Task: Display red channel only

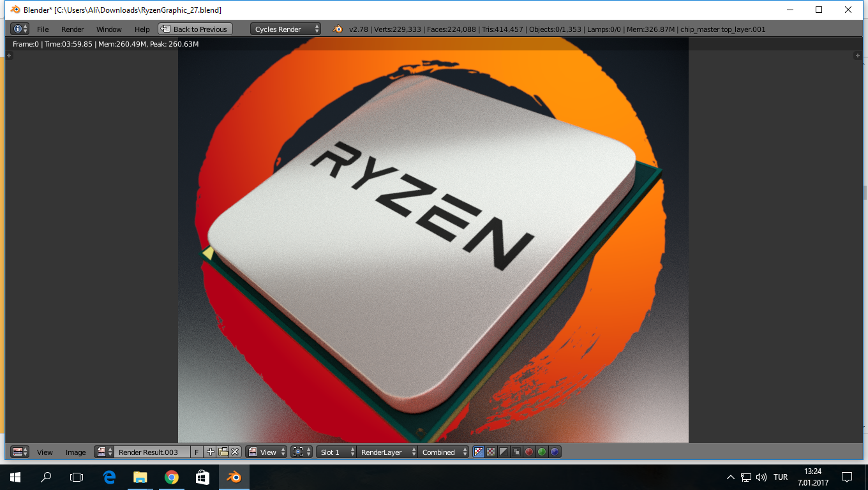Action: [529, 452]
